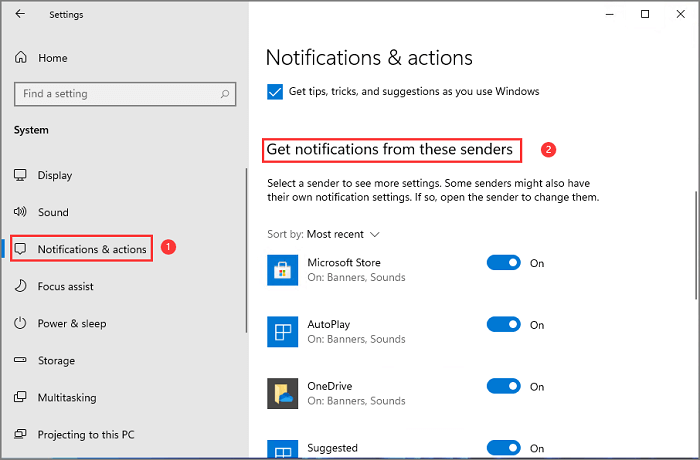This screenshot has height=460, width=700.
Task: Uncheck the tips, tricks, and suggestions checkbox
Action: click(x=275, y=91)
